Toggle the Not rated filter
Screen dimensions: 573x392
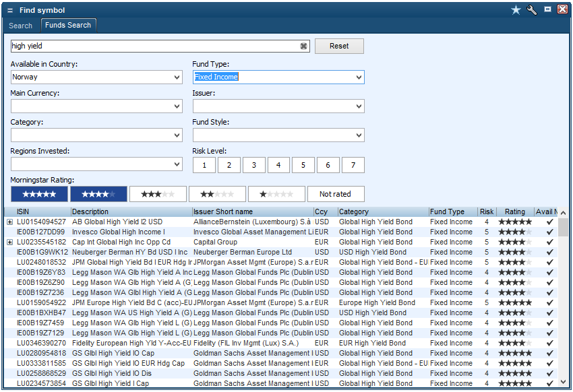click(336, 194)
